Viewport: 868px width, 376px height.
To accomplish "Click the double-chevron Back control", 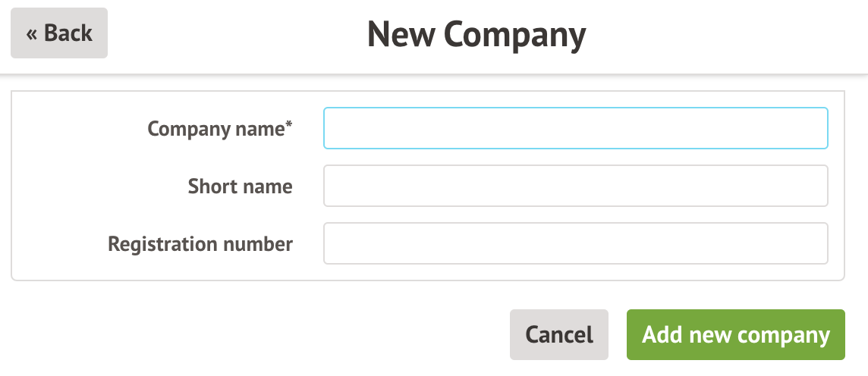I will click(x=59, y=33).
